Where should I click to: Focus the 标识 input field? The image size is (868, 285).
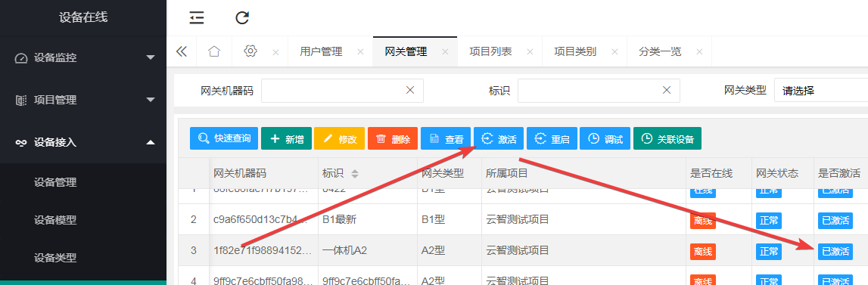pyautogui.click(x=599, y=90)
